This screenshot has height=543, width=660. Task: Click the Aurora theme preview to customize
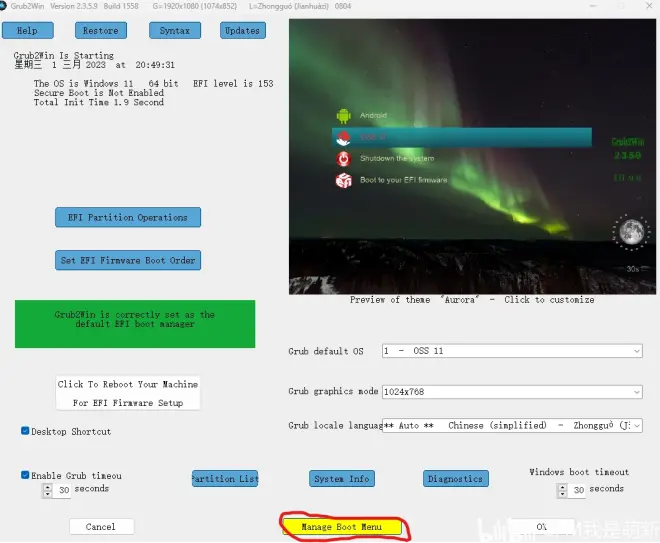click(472, 157)
